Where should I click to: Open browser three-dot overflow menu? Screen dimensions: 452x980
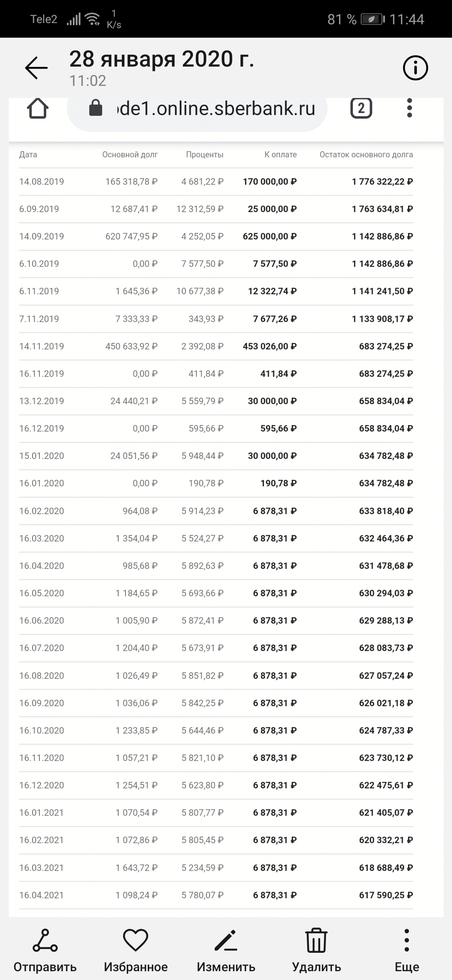(409, 108)
